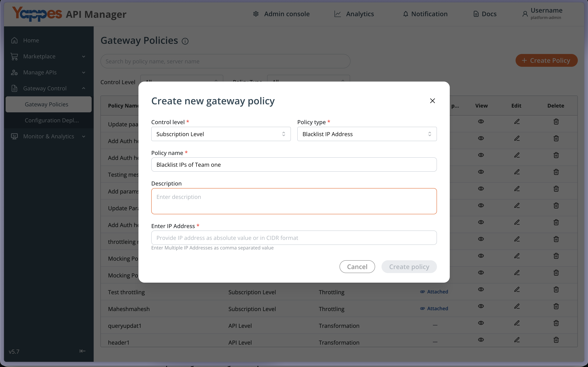Delete the queryupdat1 policy
Screen dimensions: 588x367
coord(556,323)
